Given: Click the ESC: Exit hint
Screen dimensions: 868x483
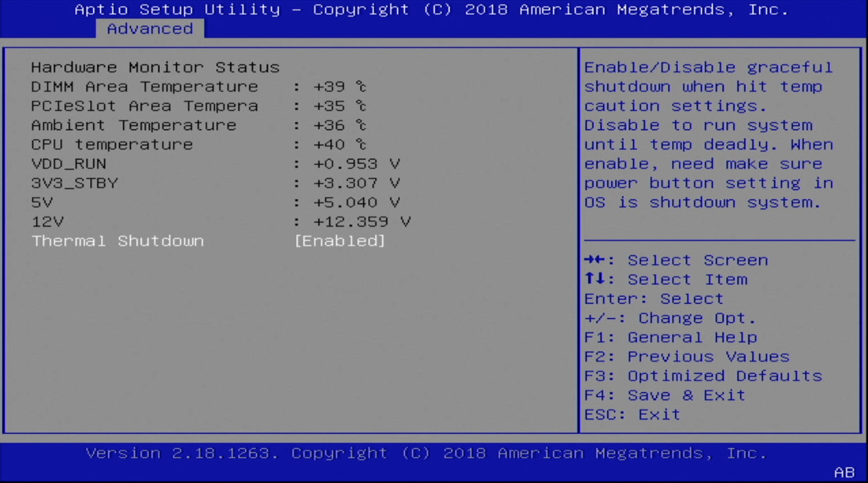Looking at the screenshot, I should 633,415.
